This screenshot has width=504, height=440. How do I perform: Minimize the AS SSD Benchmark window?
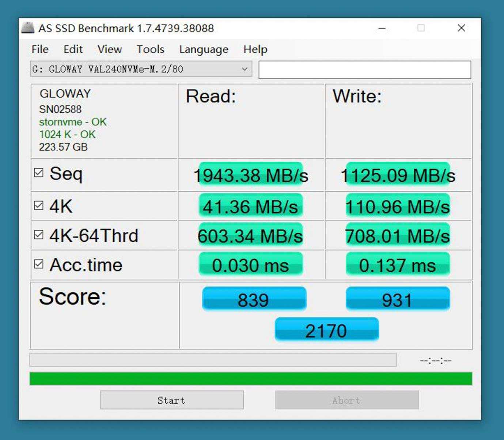(x=382, y=28)
